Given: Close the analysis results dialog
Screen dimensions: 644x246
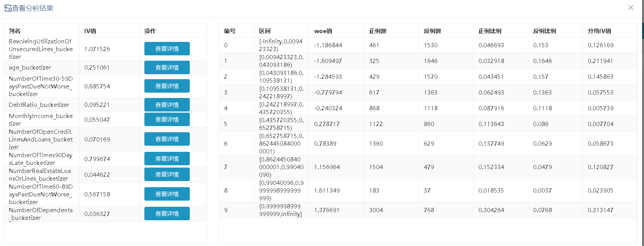Looking at the screenshot, I should click(631, 8).
